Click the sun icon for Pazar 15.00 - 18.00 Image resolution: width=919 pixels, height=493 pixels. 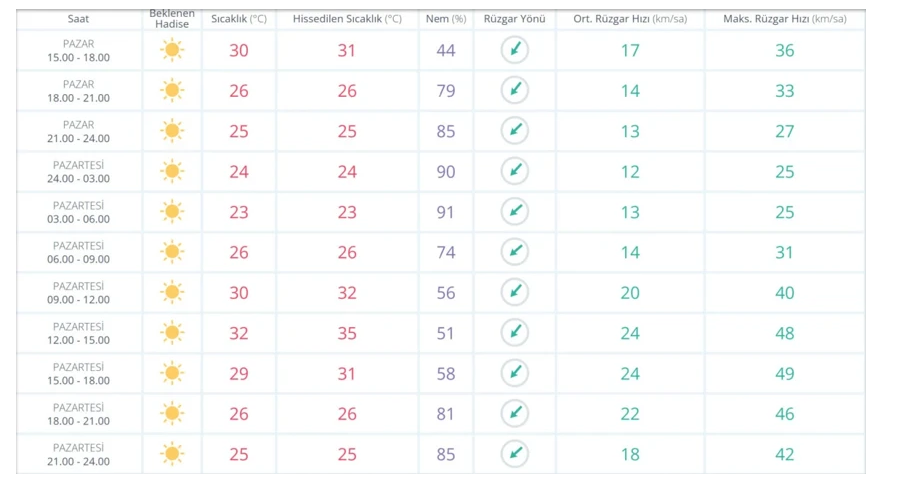172,50
